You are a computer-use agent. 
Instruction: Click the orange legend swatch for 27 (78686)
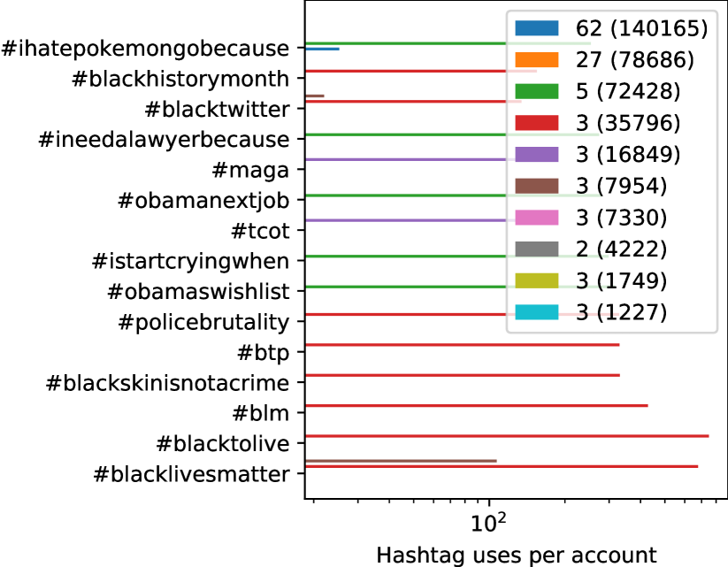[537, 61]
